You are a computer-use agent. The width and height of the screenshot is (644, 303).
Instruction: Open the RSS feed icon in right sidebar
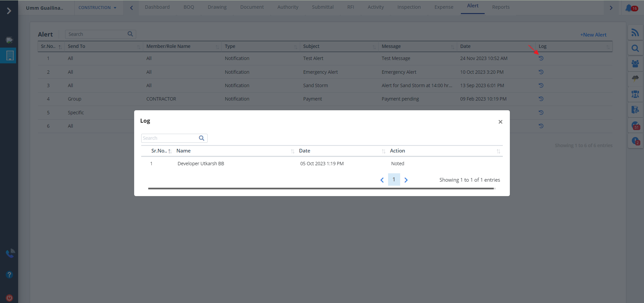635,33
